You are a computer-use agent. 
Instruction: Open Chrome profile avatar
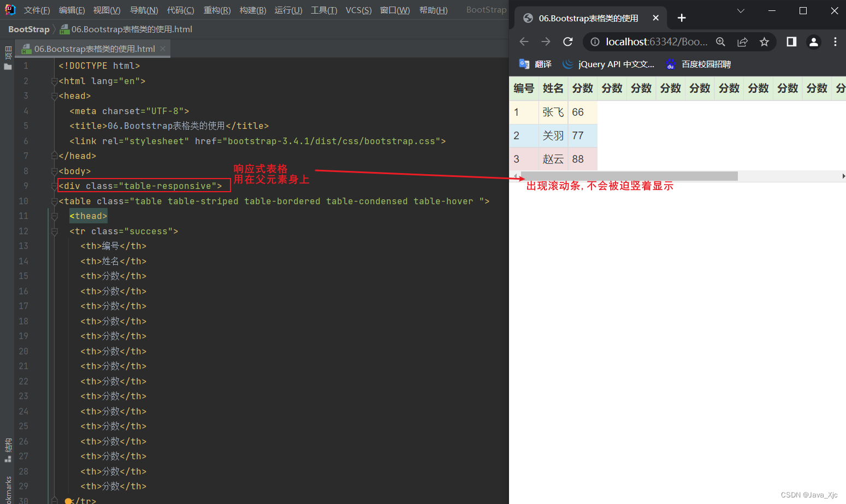pyautogui.click(x=813, y=41)
